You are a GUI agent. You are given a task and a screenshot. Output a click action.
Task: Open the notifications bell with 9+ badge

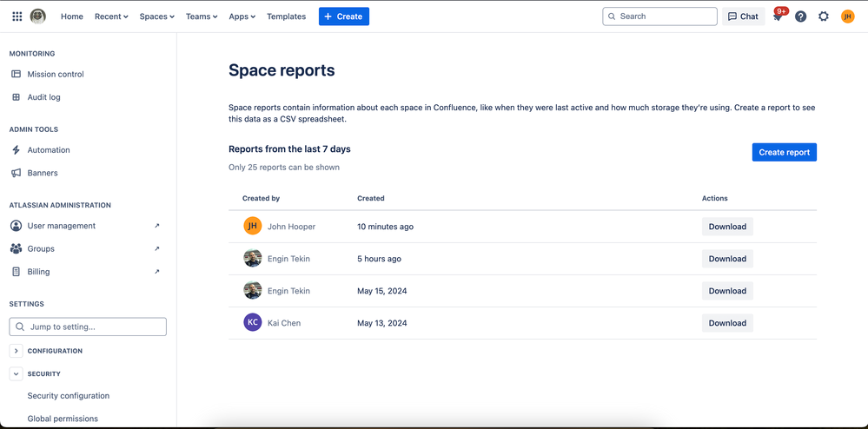click(x=778, y=16)
